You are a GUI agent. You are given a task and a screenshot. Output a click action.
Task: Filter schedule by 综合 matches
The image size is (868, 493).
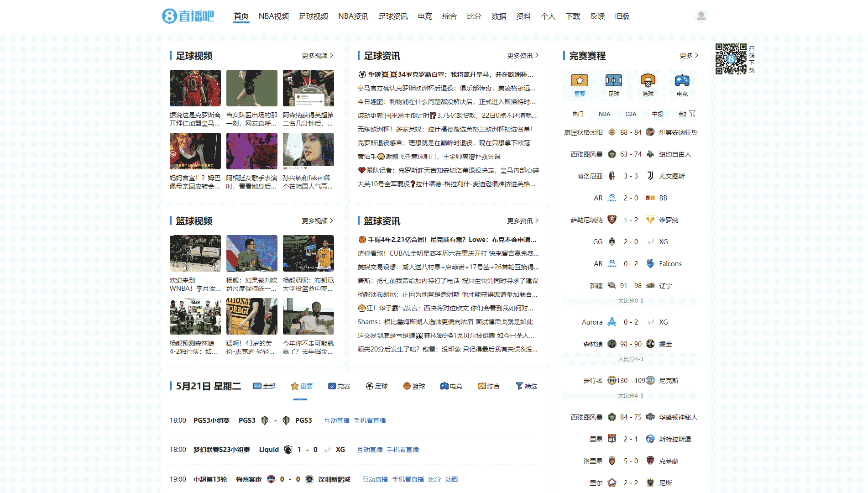coord(489,386)
